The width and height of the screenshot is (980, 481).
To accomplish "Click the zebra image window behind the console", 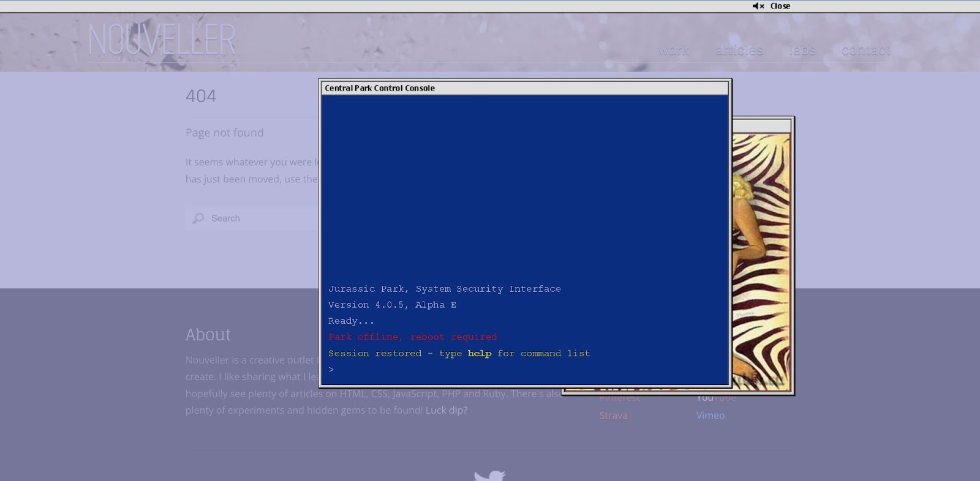I will click(x=762, y=257).
